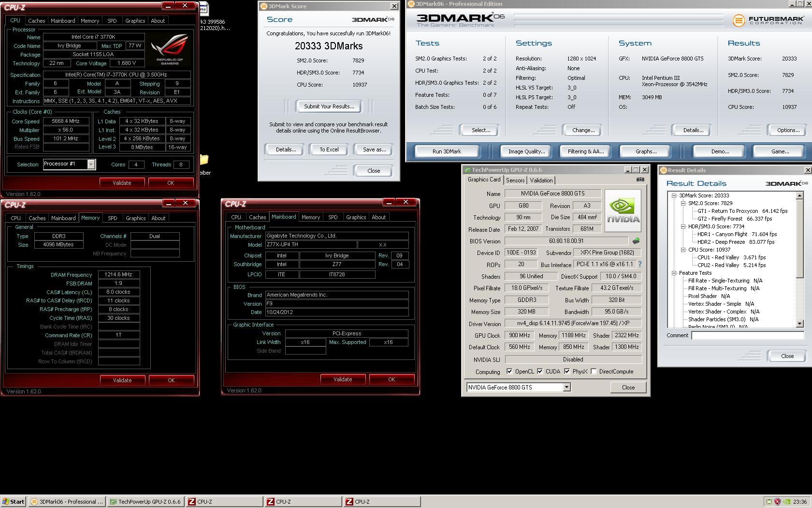Click the GPU-Z screenshot camera icon

[x=640, y=179]
